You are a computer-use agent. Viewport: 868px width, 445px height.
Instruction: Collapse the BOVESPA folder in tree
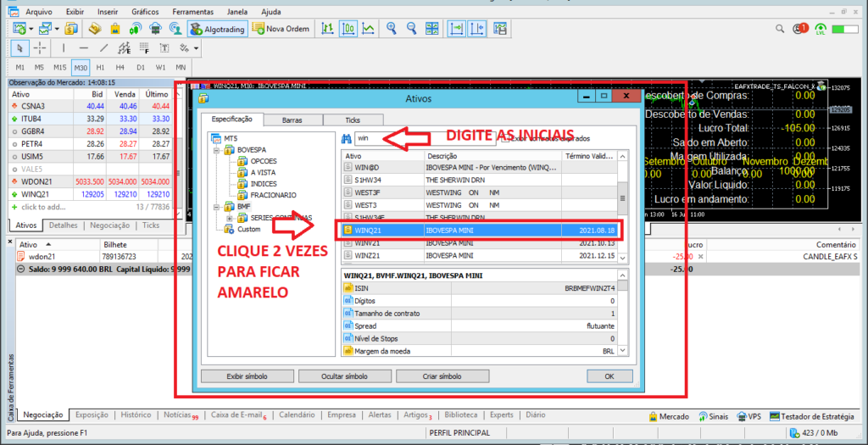217,149
